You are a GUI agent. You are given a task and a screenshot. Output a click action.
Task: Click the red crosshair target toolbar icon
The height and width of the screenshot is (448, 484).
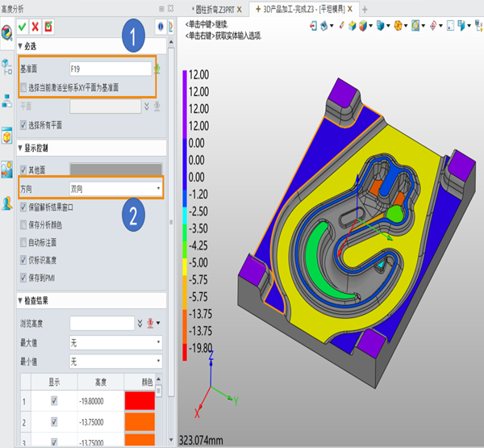[x=432, y=26]
